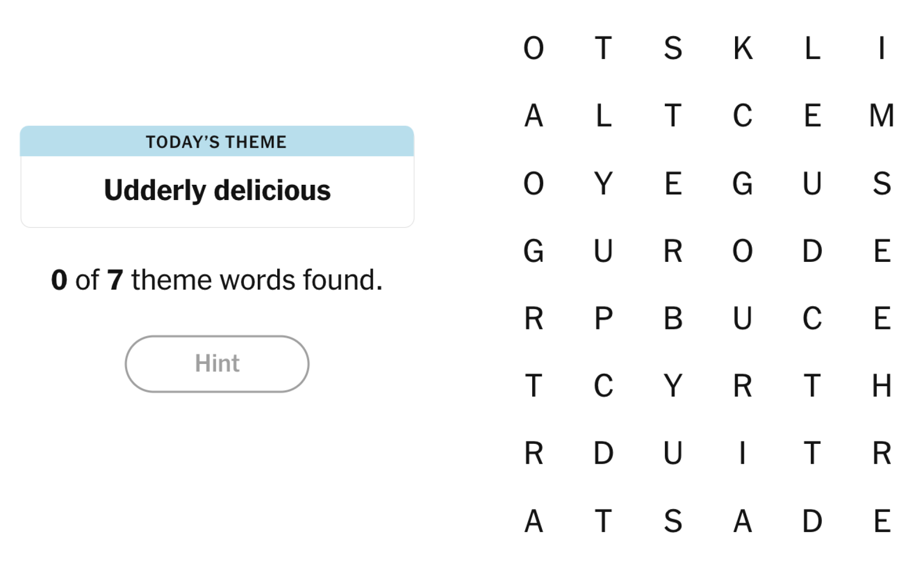This screenshot has height=564, width=924.
Task: Select the letter H in the grid
Action: tap(881, 386)
